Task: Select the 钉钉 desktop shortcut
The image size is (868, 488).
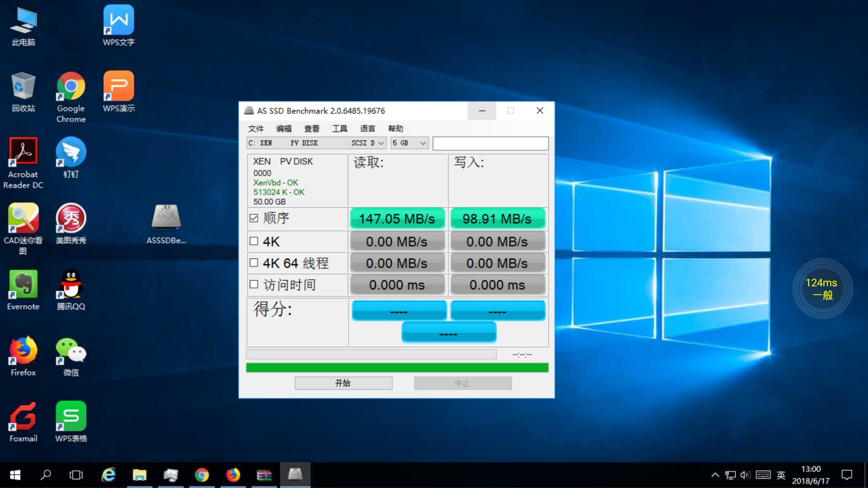Action: pyautogui.click(x=71, y=158)
